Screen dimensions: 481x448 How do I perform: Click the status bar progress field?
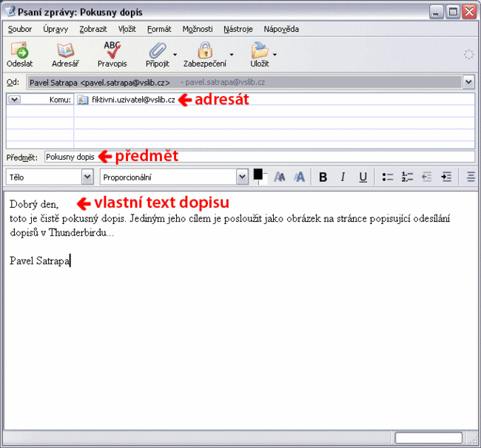click(428, 438)
